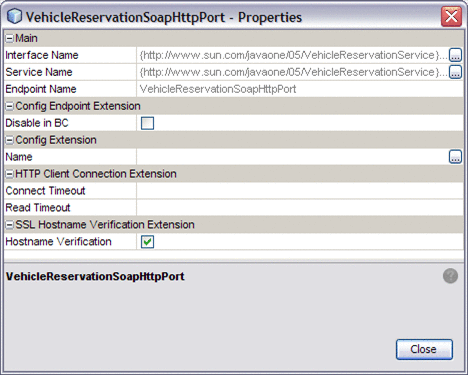This screenshot has width=468, height=375.
Task: Click the Read Timeout value field
Action: 300,208
